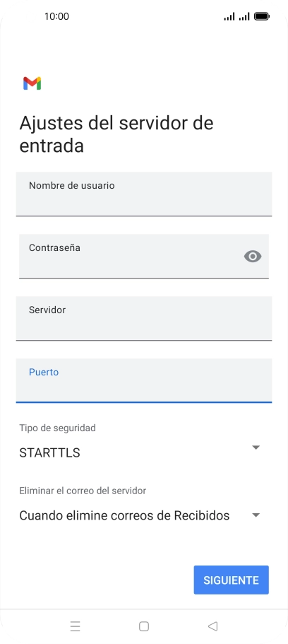Screen dimensions: 288x644
Task: Expand the Tipo de seguridad dropdown arrow
Action: 256,447
